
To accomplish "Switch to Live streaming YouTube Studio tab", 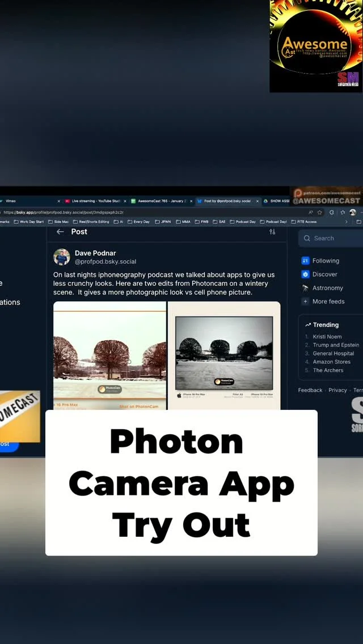I will coord(96,201).
